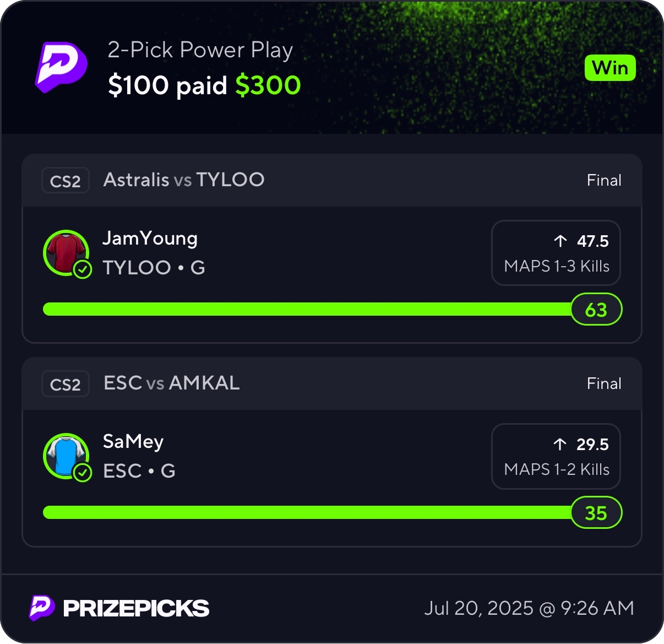Select the ESC vs AMKAL match title
This screenshot has height=644, width=664.
[x=171, y=383]
